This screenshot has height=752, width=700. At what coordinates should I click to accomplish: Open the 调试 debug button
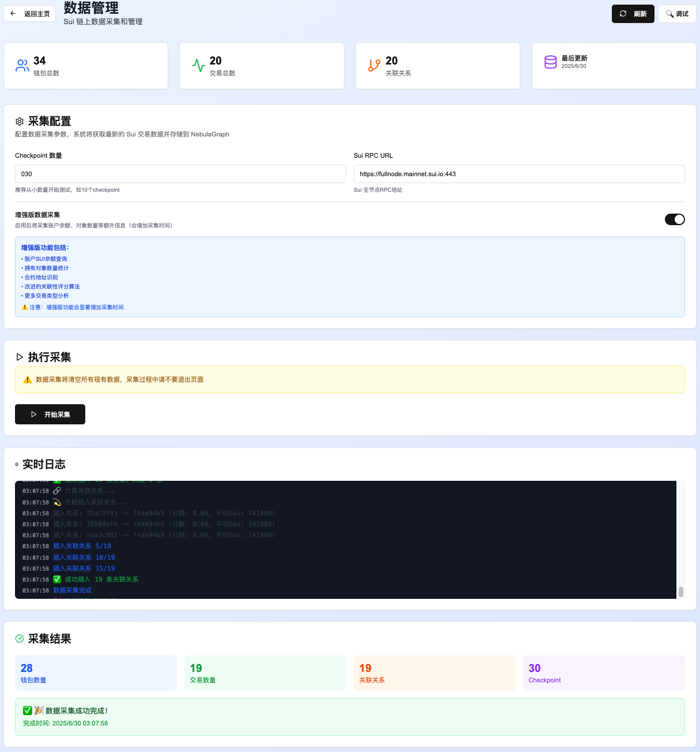(678, 14)
